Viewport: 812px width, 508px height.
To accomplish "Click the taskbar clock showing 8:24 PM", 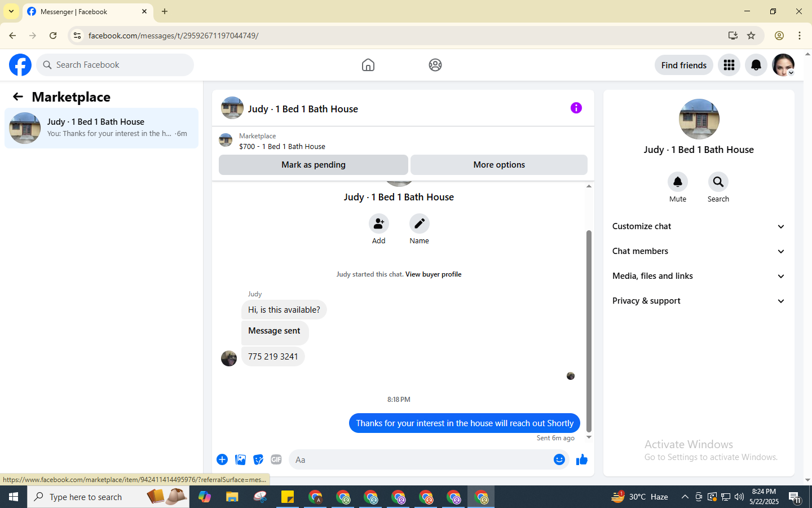I will [x=764, y=497].
